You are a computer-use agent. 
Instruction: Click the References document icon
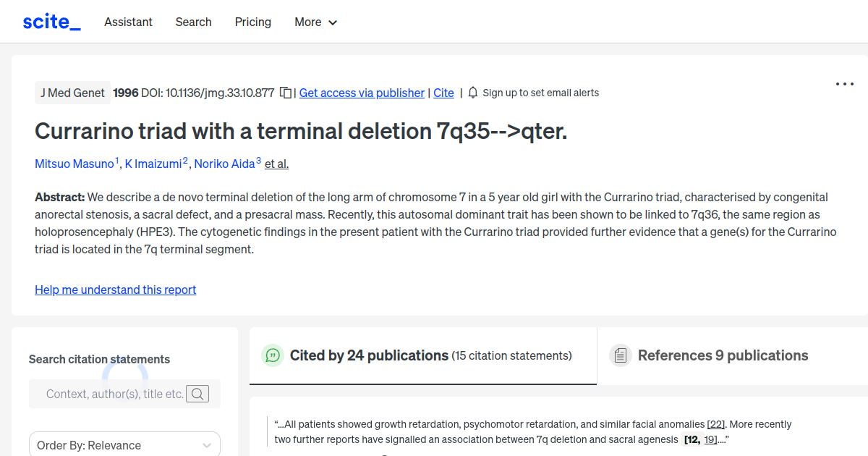pyautogui.click(x=620, y=355)
